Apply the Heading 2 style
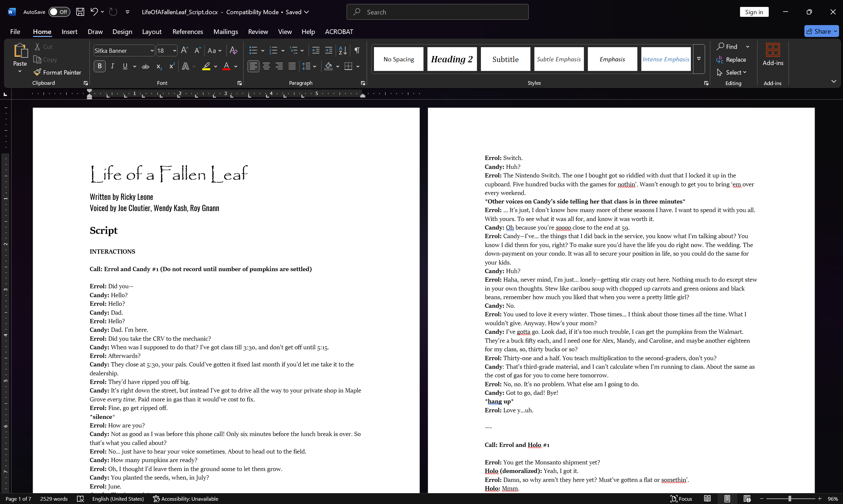Screen dimensions: 843x504 452,59
